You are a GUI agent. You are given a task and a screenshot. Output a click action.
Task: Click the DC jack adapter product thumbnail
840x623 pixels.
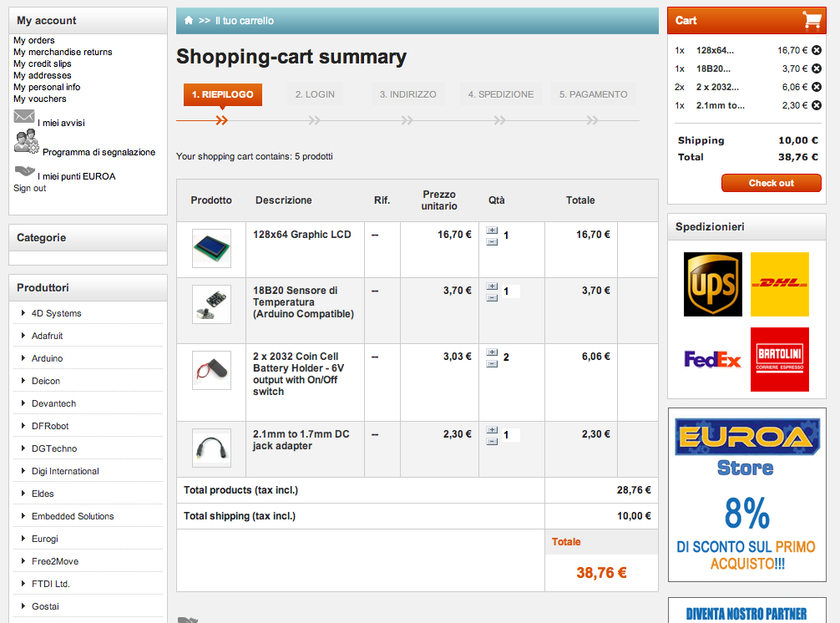(211, 448)
